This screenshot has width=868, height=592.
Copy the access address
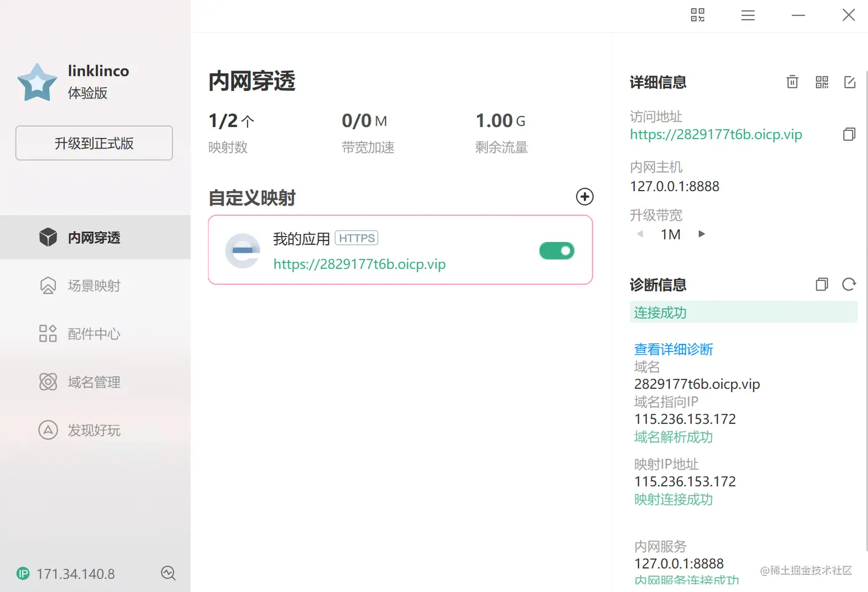pos(849,134)
